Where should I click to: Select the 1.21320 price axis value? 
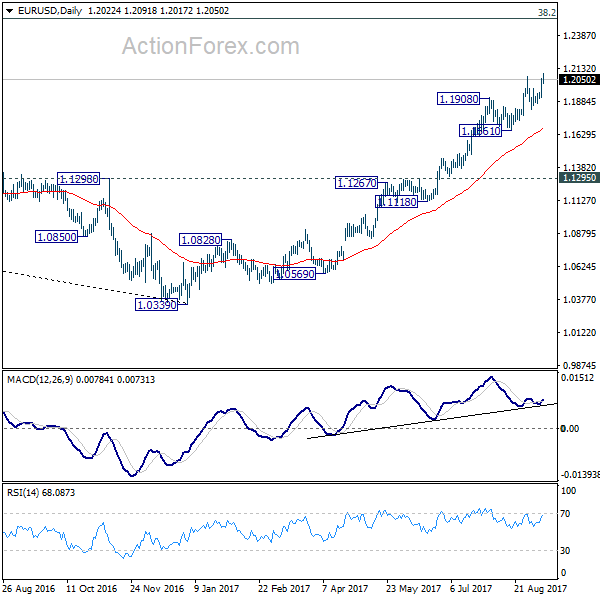tap(579, 68)
